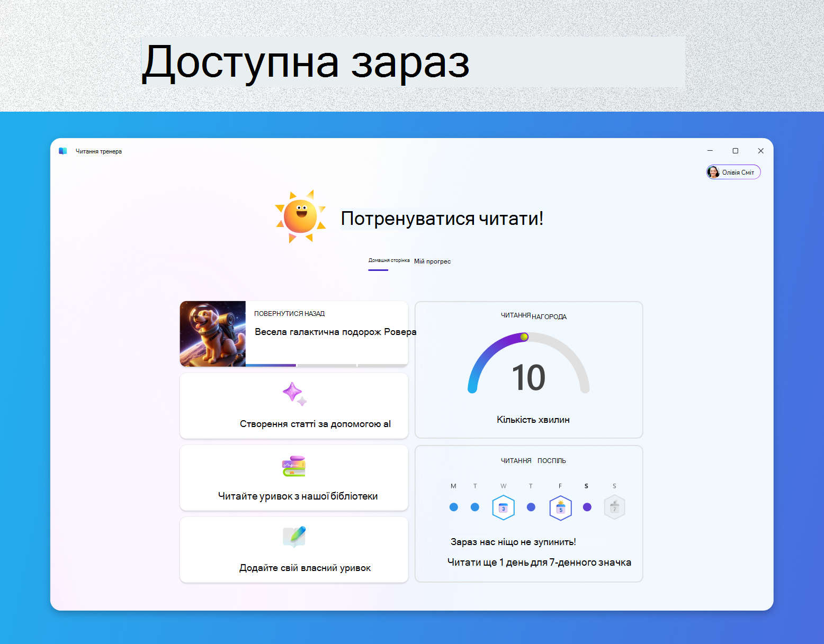The height and width of the screenshot is (644, 824).
Task: Click the first Tuesday streak dot
Action: point(475,507)
